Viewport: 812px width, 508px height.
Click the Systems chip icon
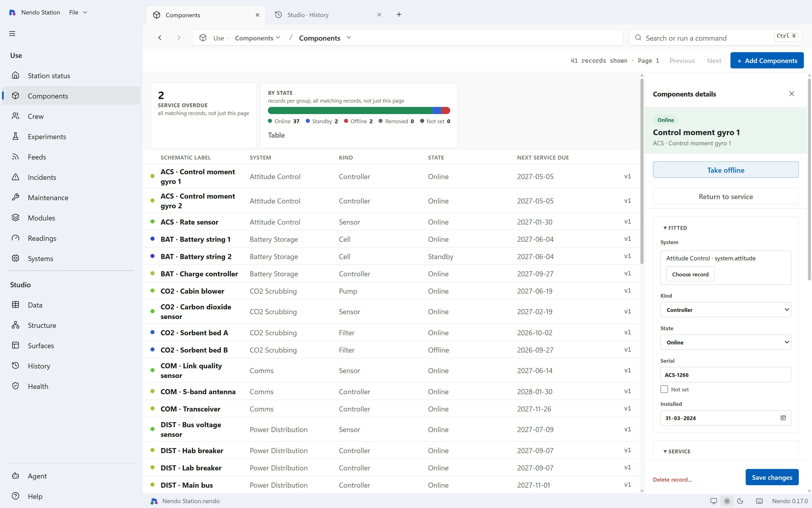click(x=15, y=258)
